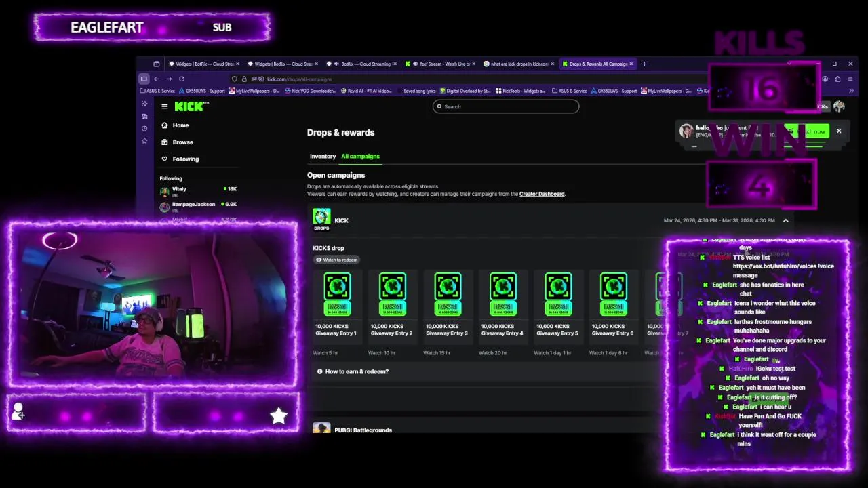
Task: Open the browser application menu
Action: click(x=850, y=79)
